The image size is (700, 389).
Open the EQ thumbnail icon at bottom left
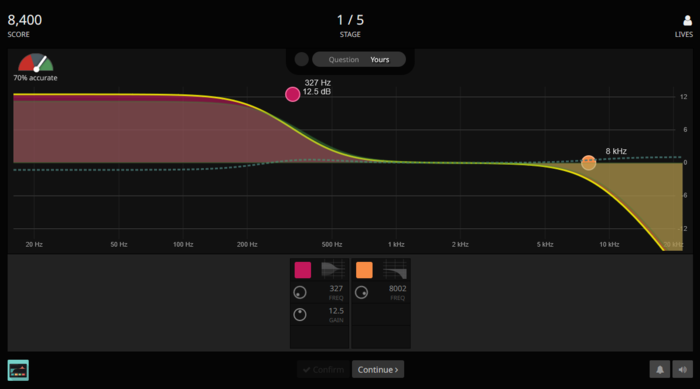pyautogui.click(x=18, y=370)
